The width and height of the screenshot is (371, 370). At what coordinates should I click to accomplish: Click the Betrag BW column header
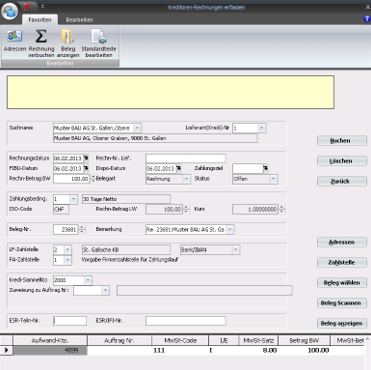tap(304, 341)
